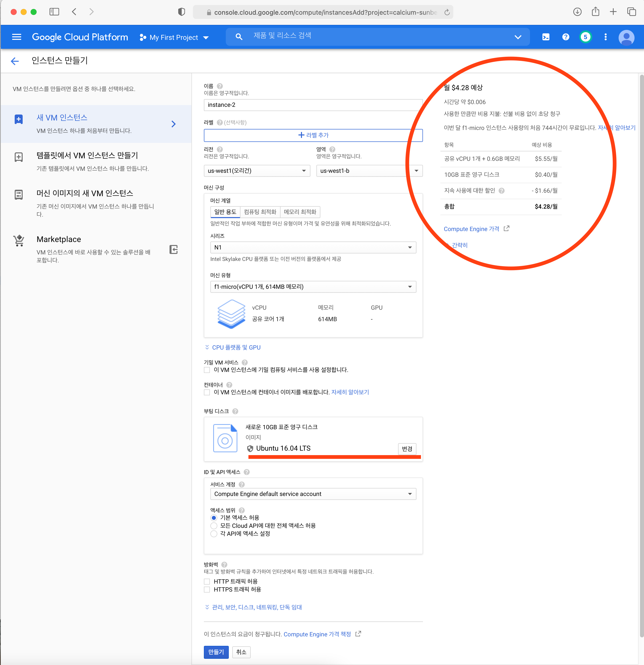Switch to 메모리 최적화 tab

(x=300, y=212)
